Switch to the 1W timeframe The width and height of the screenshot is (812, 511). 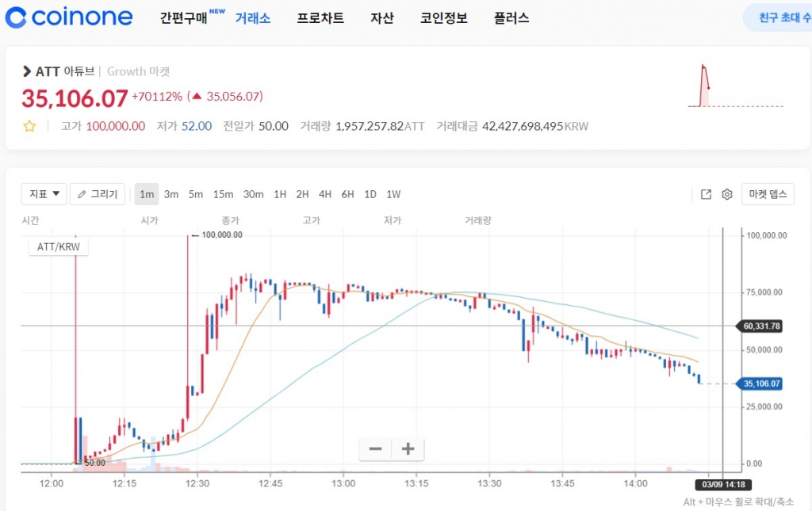tap(393, 193)
